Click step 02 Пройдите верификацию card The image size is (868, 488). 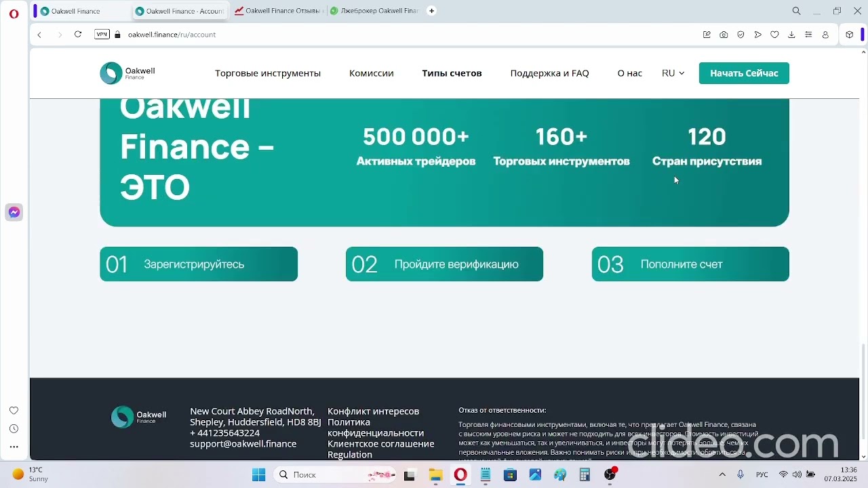(444, 264)
